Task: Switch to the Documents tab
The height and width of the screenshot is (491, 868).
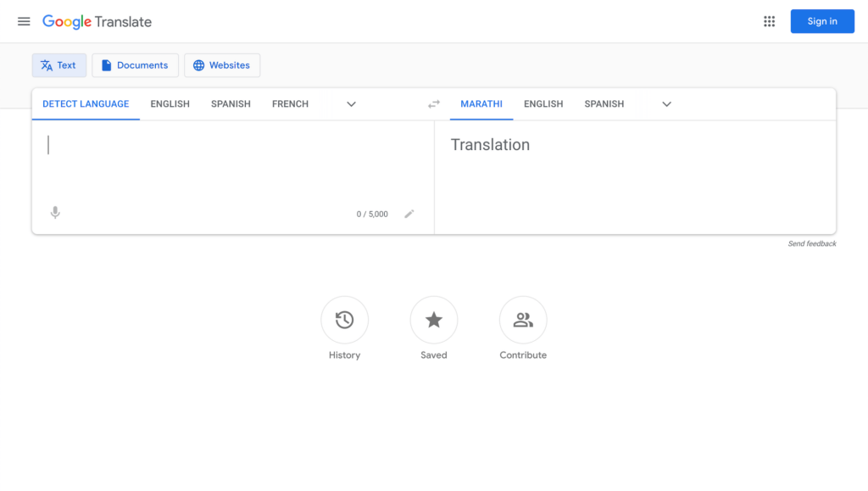Action: (135, 64)
